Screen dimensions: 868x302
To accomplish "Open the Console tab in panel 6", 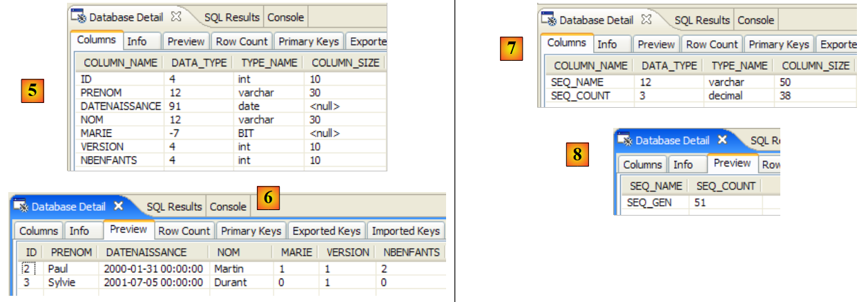I will [228, 207].
